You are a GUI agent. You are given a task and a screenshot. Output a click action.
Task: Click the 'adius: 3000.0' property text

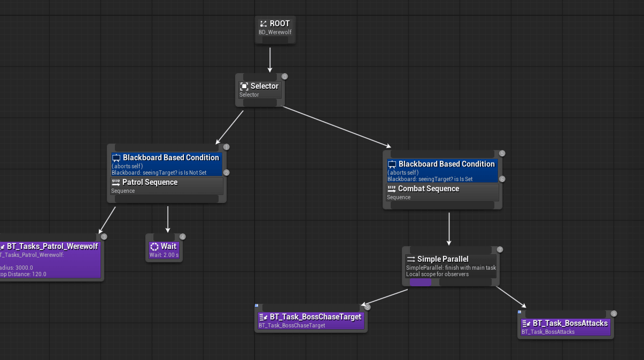pos(17,268)
